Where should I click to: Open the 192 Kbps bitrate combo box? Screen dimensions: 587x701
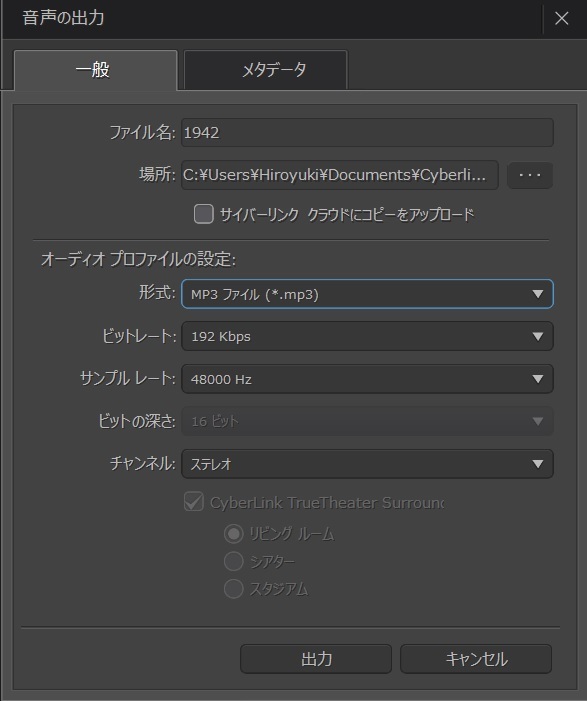(x=367, y=336)
